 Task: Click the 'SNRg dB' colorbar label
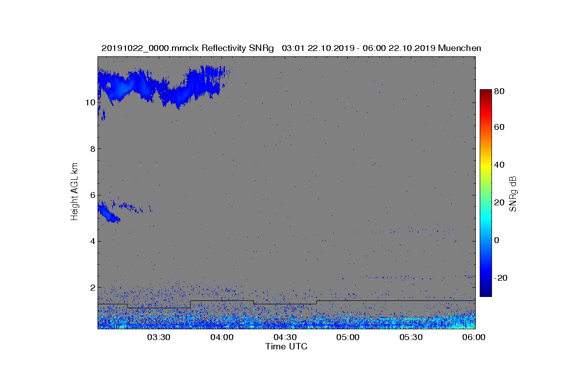tap(514, 194)
